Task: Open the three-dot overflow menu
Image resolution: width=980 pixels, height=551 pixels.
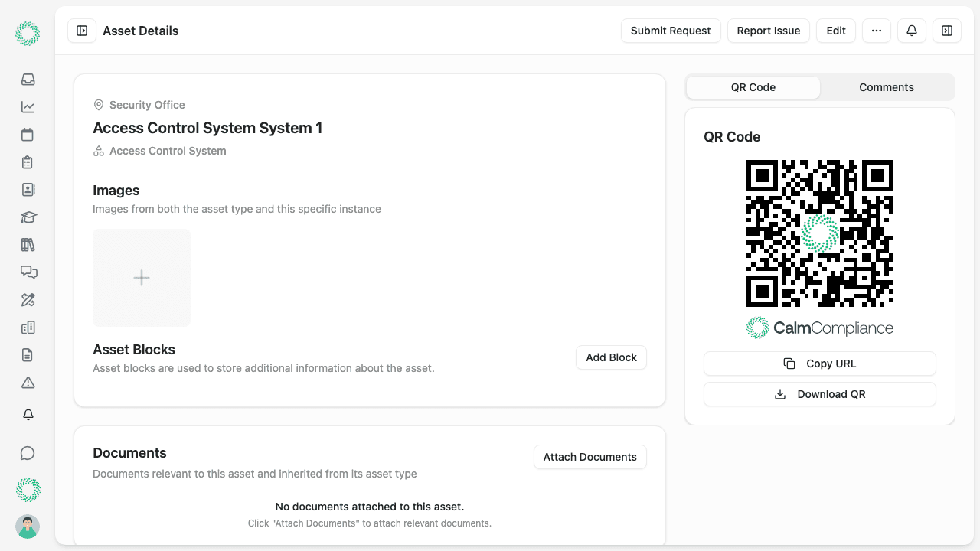Action: pos(876,31)
